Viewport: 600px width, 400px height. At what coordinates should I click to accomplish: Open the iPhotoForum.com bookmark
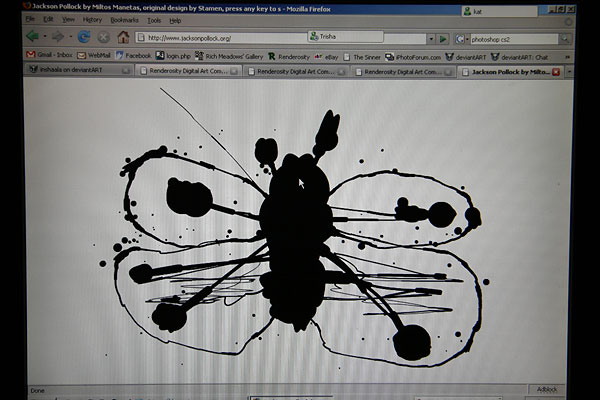(x=413, y=57)
